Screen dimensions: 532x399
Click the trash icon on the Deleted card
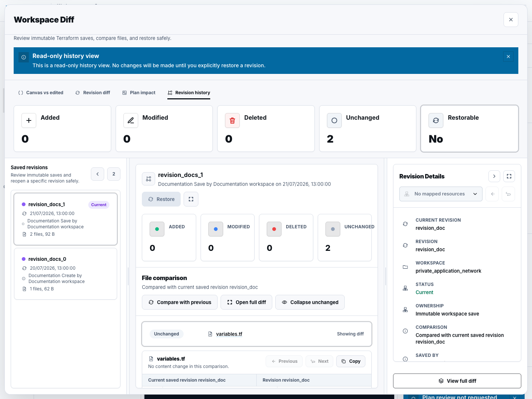click(232, 120)
